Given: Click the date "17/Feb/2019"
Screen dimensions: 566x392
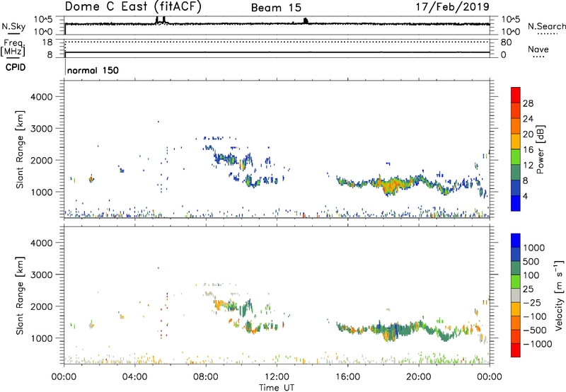Looking at the screenshot, I should tap(452, 6).
